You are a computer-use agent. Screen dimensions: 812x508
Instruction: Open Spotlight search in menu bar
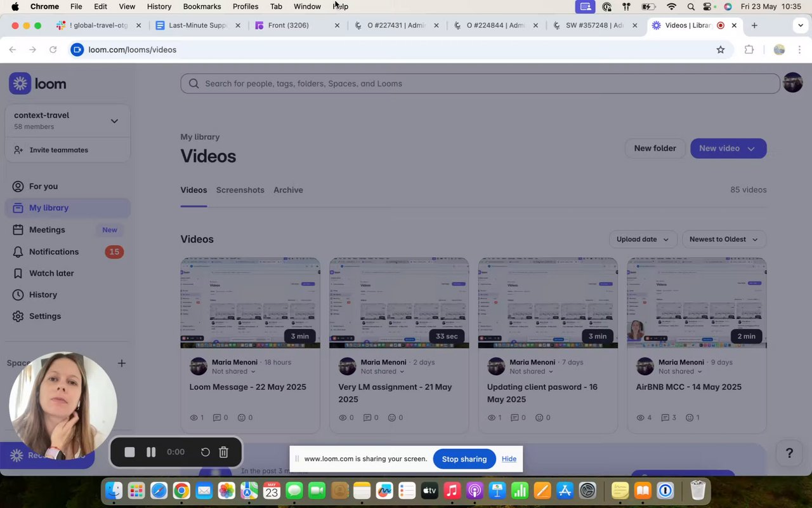[x=691, y=6]
